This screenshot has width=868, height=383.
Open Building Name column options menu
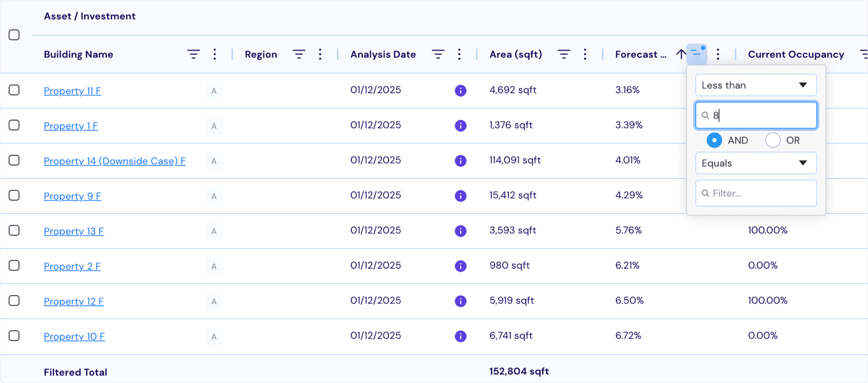coord(215,54)
